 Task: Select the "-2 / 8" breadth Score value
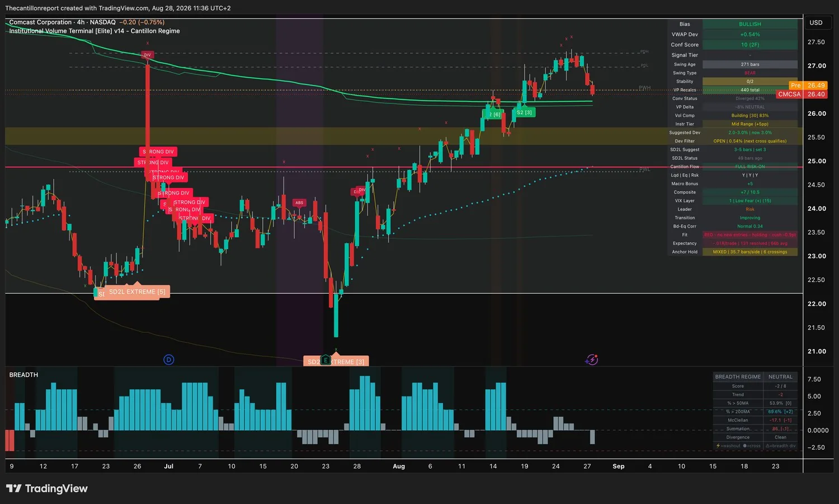coord(780,386)
